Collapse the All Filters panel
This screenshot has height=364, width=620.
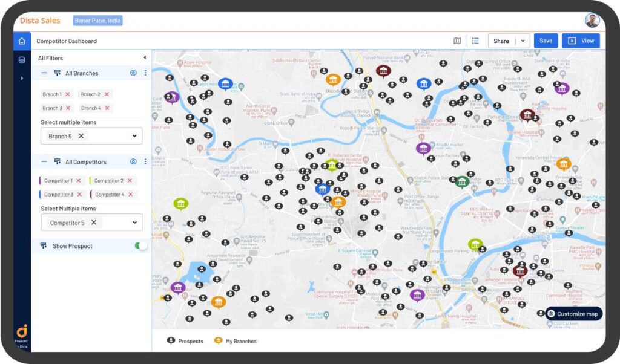point(145,58)
